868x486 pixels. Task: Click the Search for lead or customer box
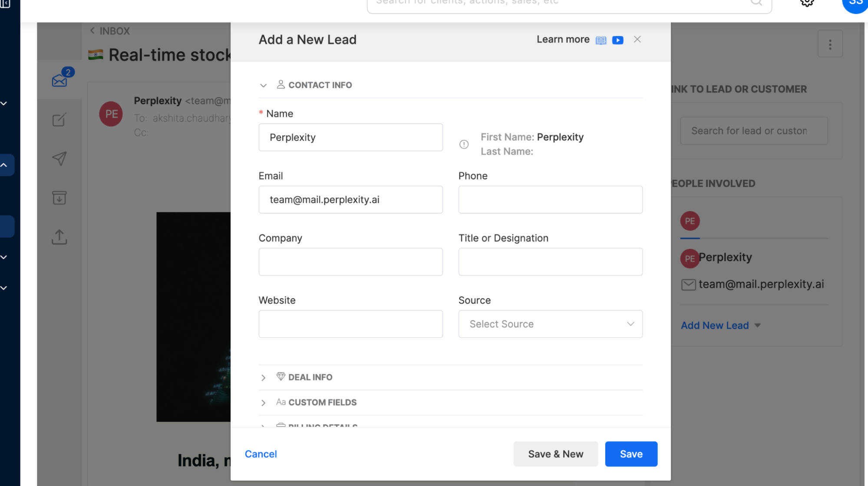[x=754, y=131]
